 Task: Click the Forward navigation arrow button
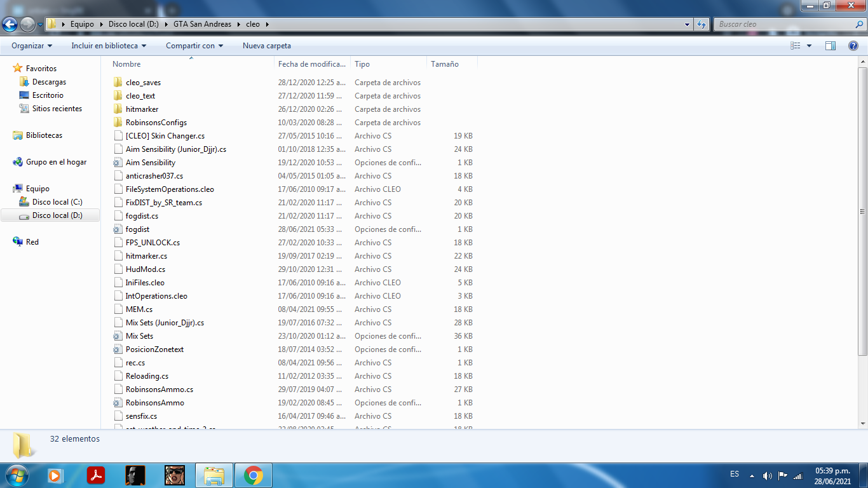coord(27,24)
